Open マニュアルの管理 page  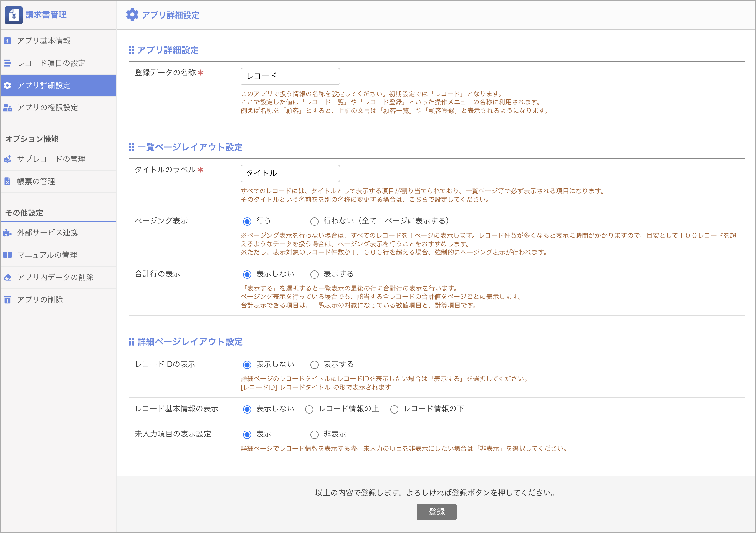point(59,255)
